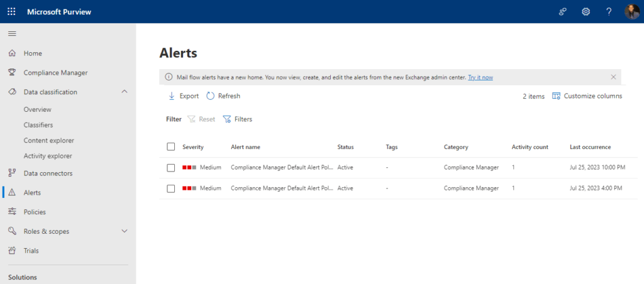Image resolution: width=644 pixels, height=284 pixels.
Task: Sort by Status column header
Action: click(x=345, y=147)
